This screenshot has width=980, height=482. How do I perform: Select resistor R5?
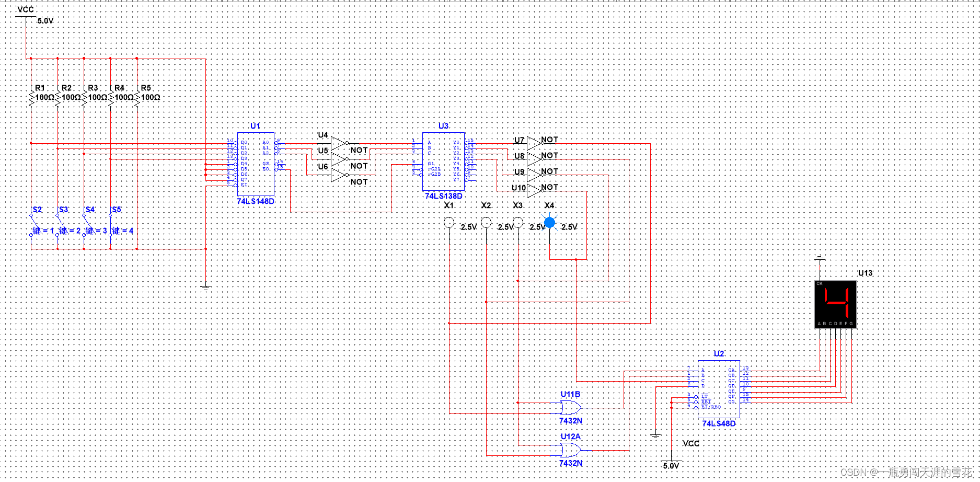coord(137,97)
